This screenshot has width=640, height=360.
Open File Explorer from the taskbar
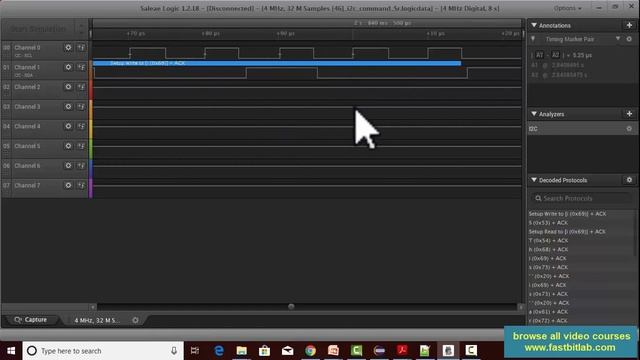pyautogui.click(x=242, y=351)
